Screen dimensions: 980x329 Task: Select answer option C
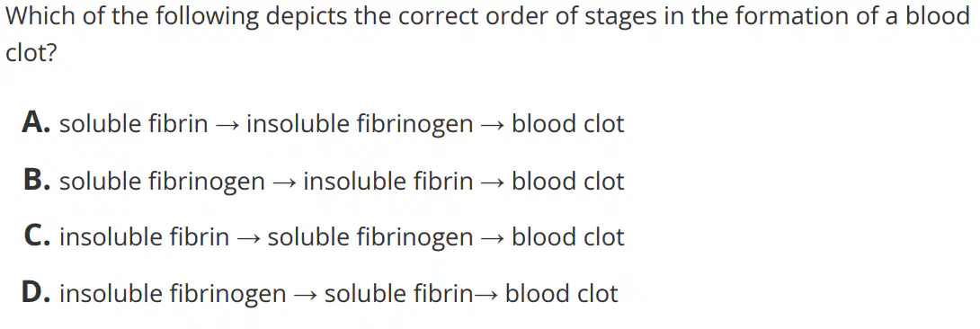(324, 236)
